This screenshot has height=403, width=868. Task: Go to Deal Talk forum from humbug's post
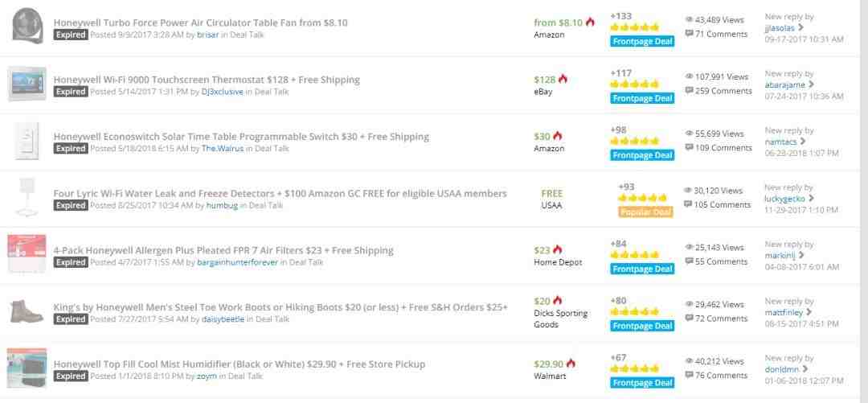pos(266,205)
